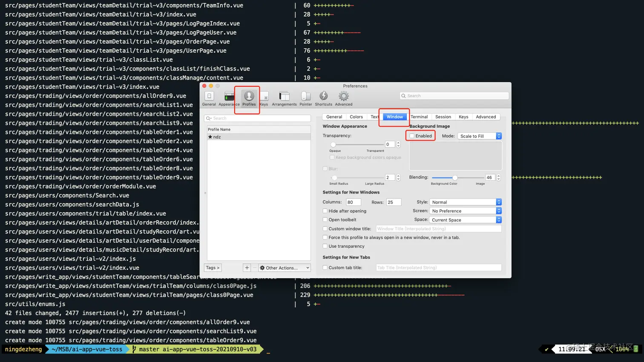Image resolution: width=644 pixels, height=362 pixels.
Task: Click the Window Title text field
Action: [439, 229]
